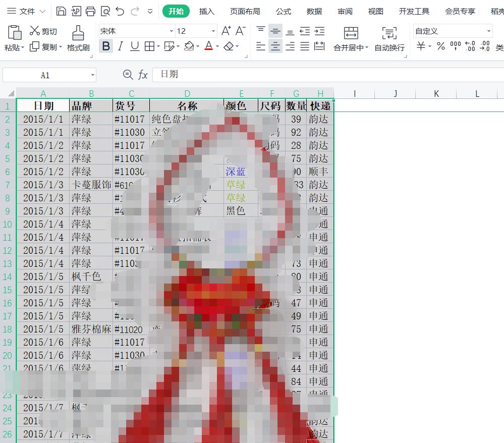The image size is (504, 443).
Task: Expand the font size dropdown showing 12
Action: (213, 31)
